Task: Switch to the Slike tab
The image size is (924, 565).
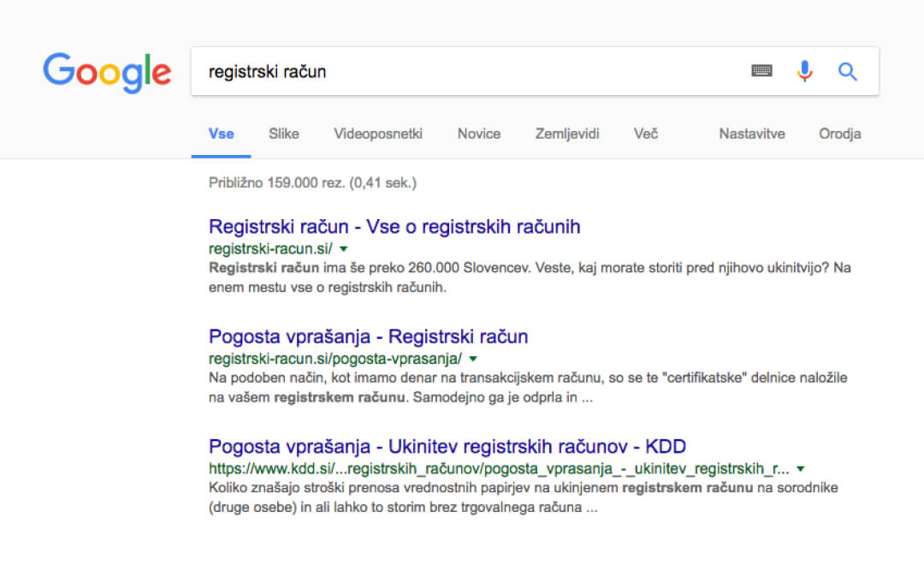Action: pos(283,134)
